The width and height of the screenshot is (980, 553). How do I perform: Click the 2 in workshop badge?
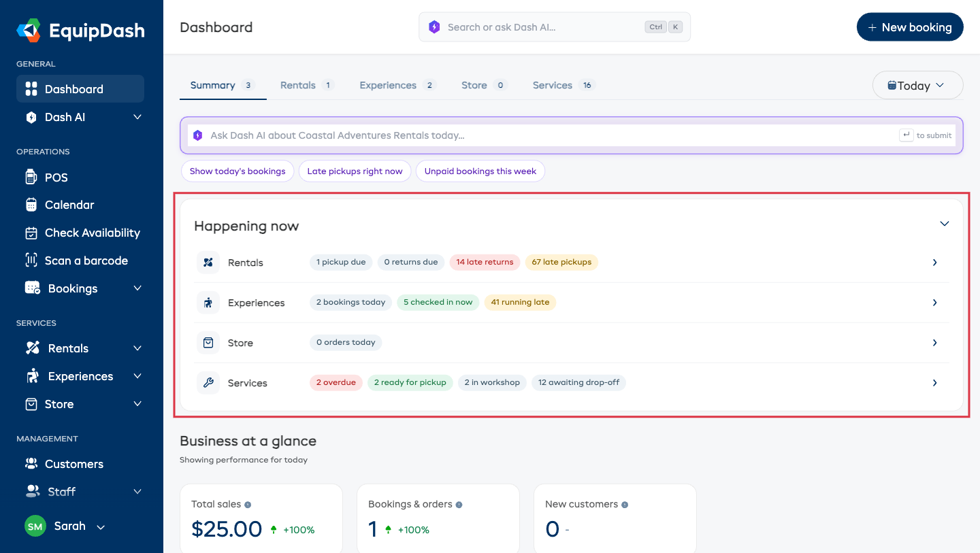(492, 383)
